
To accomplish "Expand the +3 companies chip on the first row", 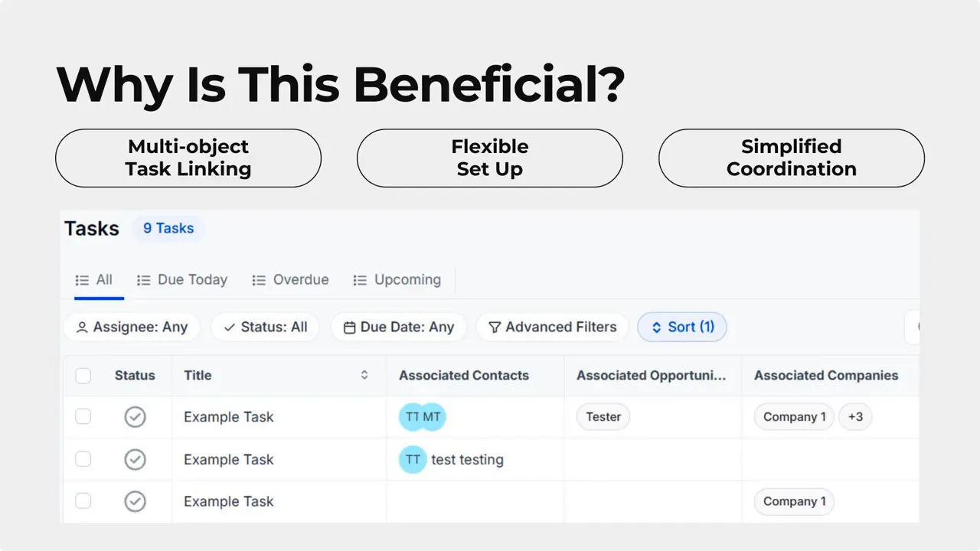I will [855, 416].
